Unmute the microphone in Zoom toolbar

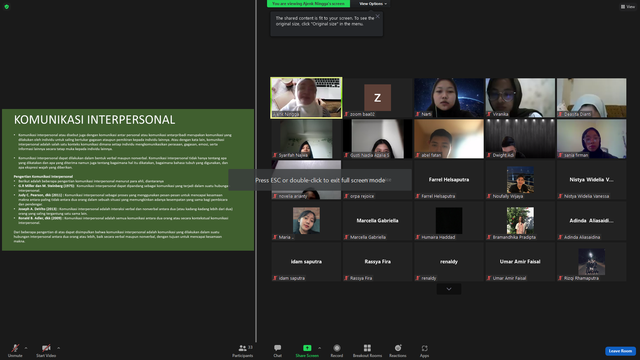click(15, 351)
